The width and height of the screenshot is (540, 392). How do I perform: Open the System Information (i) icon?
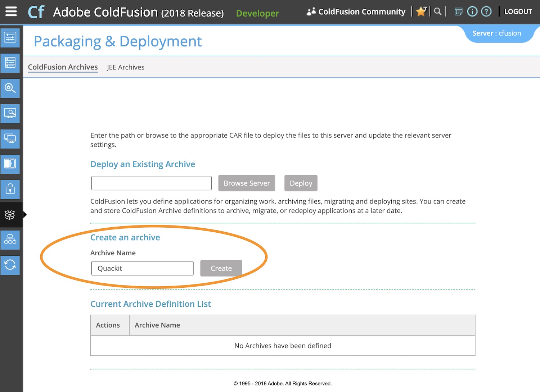click(x=472, y=12)
